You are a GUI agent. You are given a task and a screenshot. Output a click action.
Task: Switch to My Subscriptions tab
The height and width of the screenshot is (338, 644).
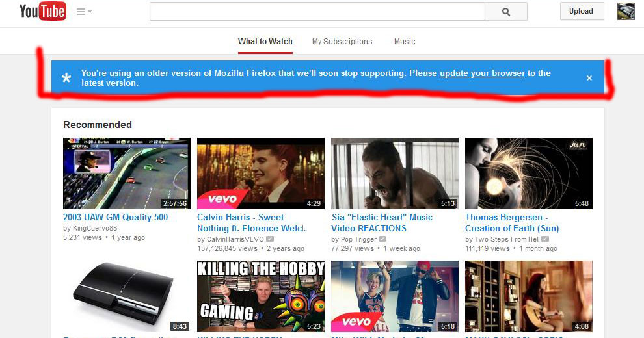pyautogui.click(x=342, y=42)
